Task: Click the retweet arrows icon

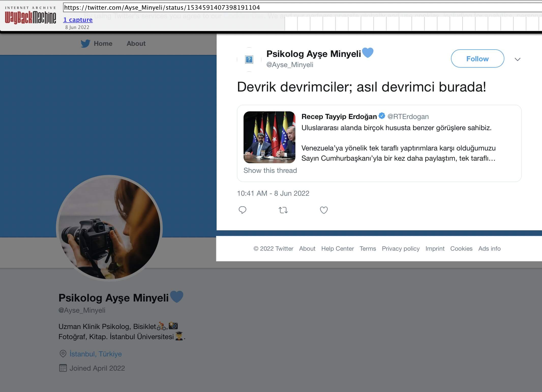Action: coord(283,210)
